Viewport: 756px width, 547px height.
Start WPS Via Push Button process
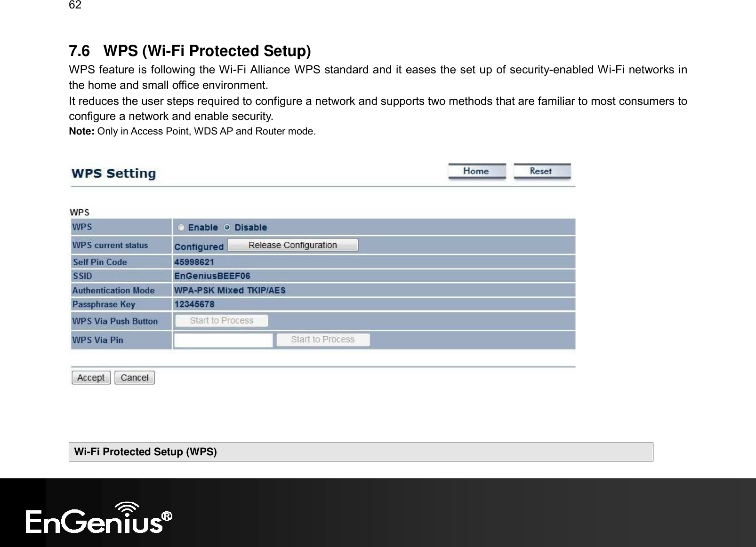[x=222, y=321]
